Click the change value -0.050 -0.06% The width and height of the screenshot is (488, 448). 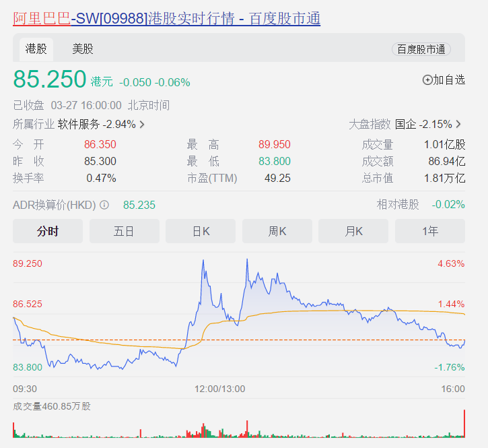point(155,82)
